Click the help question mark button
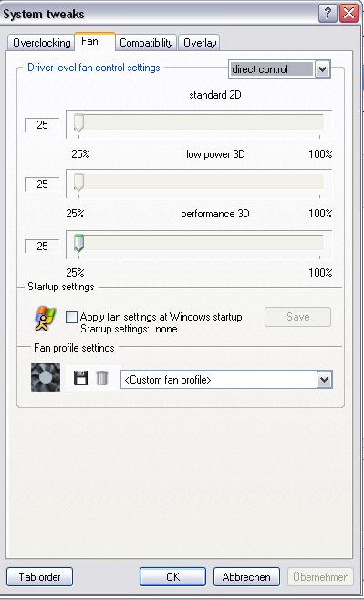 328,15
